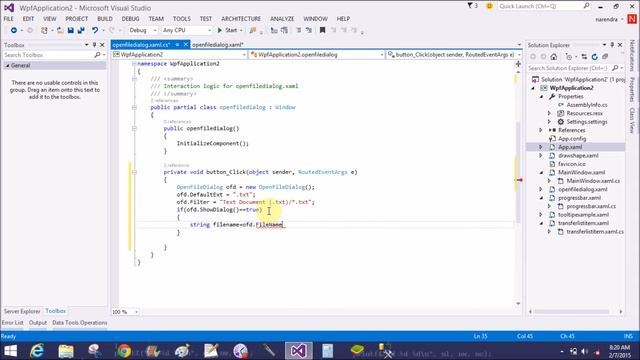
Task: Click the Quick Launch search icon
Action: [586, 6]
